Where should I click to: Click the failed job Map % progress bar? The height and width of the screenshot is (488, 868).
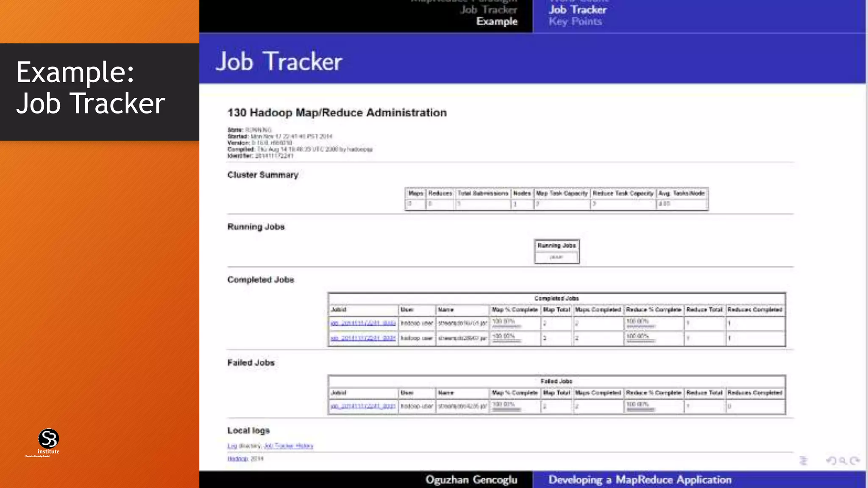tap(506, 410)
